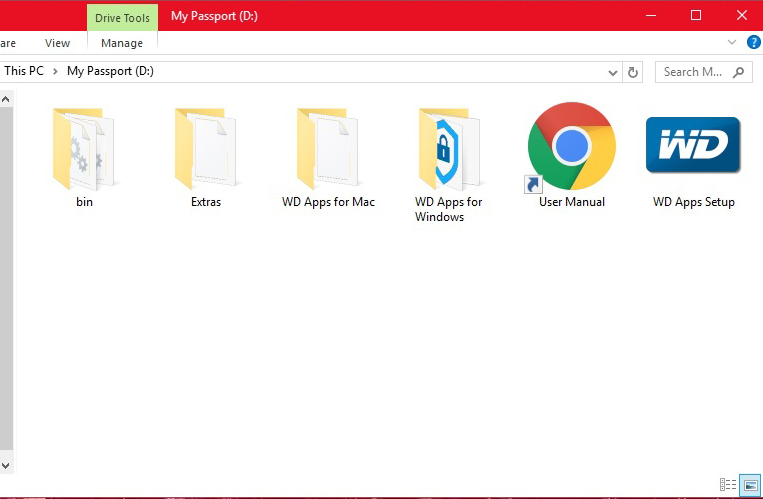The width and height of the screenshot is (763, 499).
Task: Select the WD Apps for Mac folder
Action: pos(327,149)
